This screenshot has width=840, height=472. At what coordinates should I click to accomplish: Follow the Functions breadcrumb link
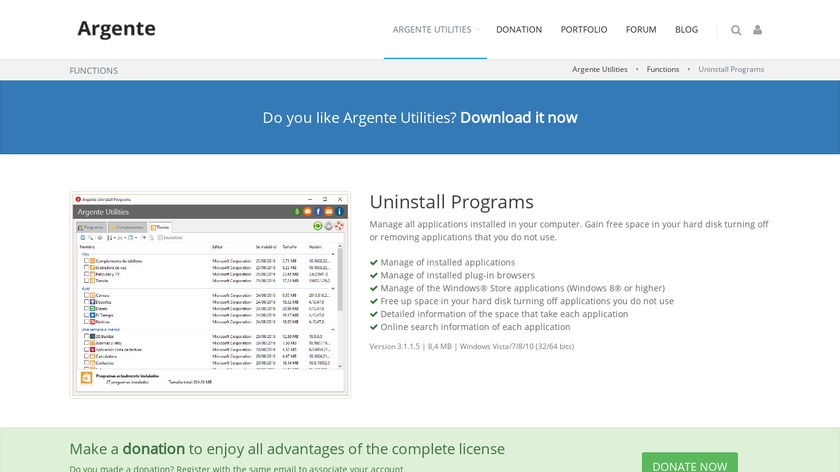pyautogui.click(x=663, y=69)
